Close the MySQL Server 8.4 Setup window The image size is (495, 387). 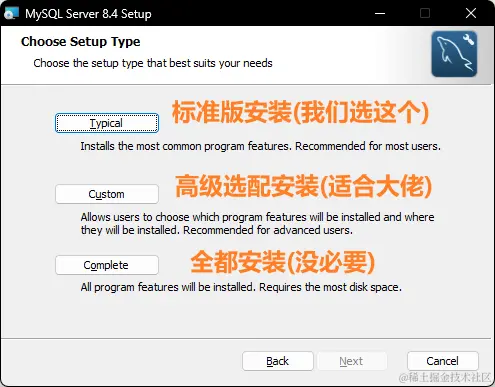pos(471,13)
